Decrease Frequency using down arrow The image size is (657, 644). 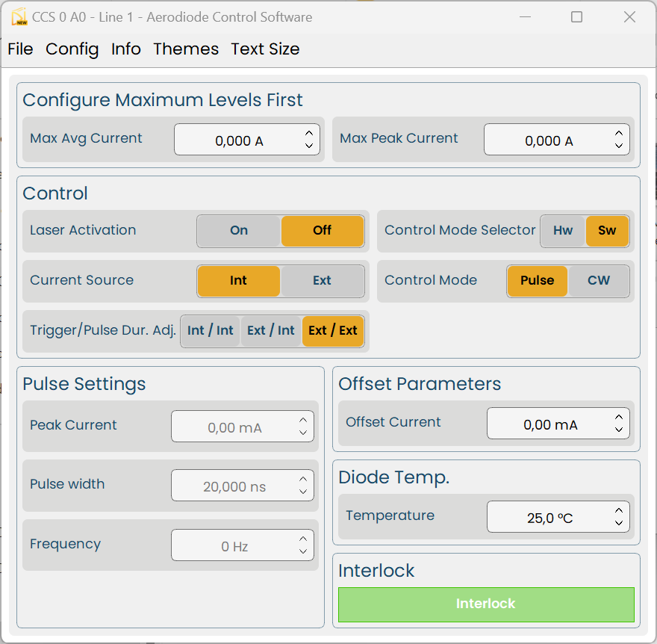[303, 551]
